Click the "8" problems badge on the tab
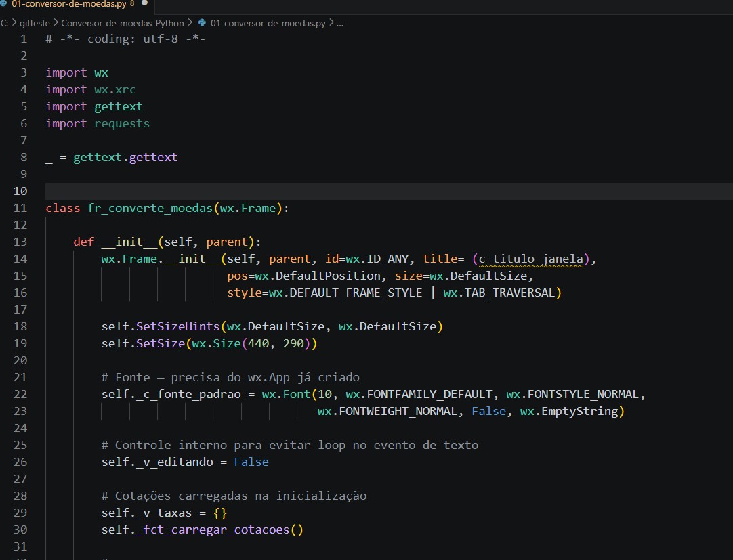The width and height of the screenshot is (733, 560). (131, 4)
